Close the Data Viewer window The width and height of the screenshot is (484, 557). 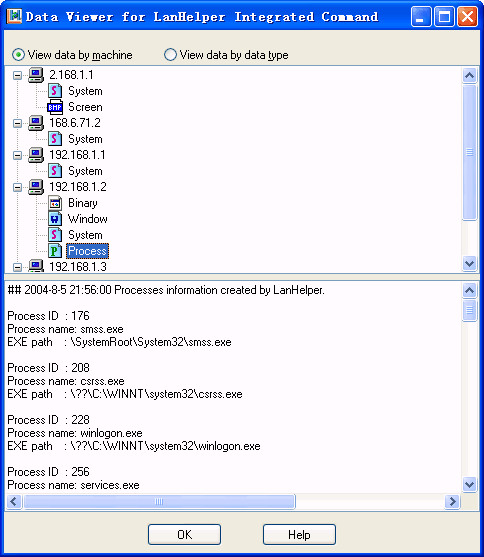point(467,16)
